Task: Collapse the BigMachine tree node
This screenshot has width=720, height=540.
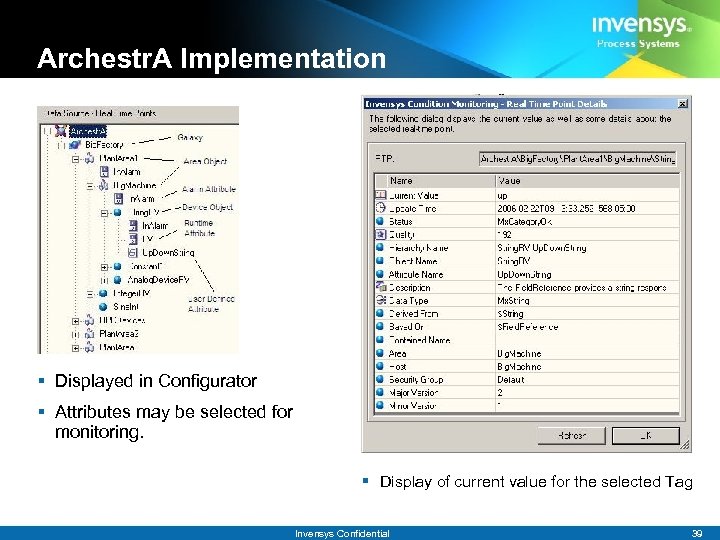Action: click(x=90, y=186)
